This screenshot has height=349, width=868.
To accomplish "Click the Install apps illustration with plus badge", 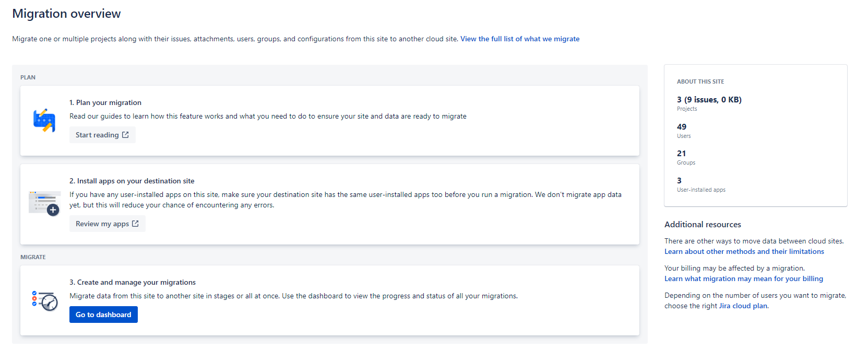I will point(44,203).
